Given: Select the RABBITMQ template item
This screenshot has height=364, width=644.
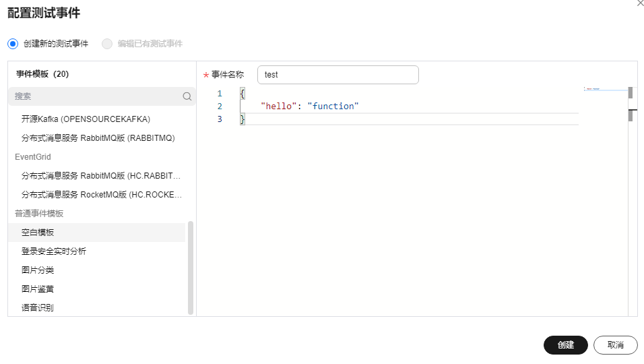Looking at the screenshot, I should click(x=98, y=138).
